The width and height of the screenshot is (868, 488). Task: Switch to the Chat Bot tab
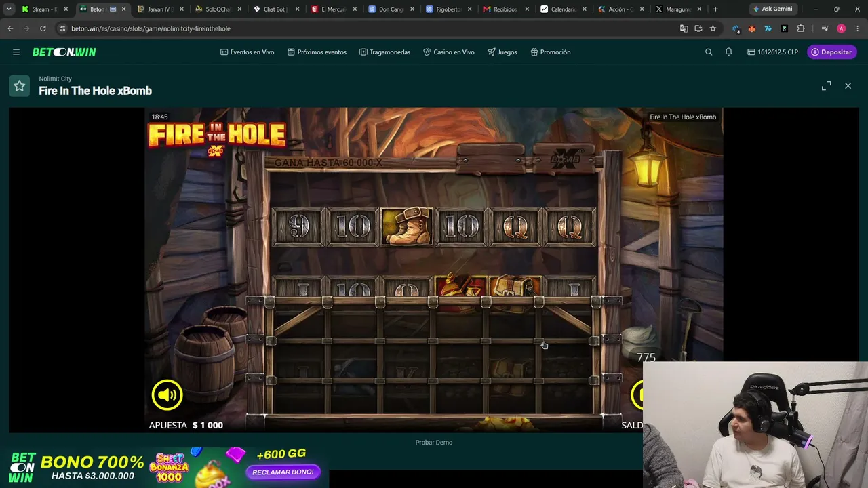click(276, 9)
